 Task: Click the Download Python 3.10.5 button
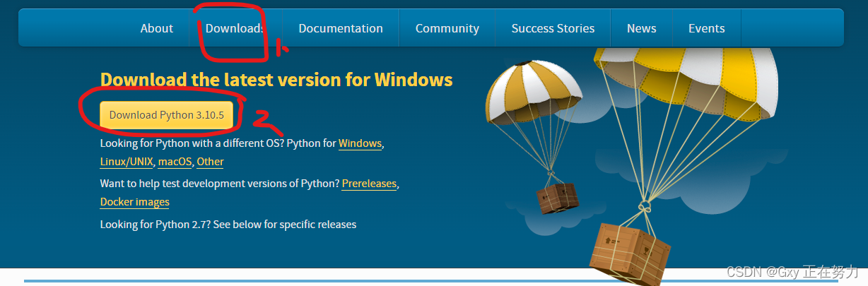[166, 115]
